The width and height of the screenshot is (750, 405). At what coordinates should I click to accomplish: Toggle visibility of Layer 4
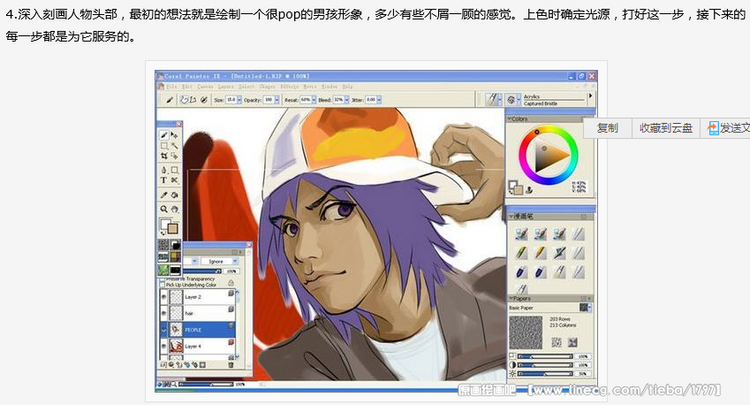pos(164,346)
